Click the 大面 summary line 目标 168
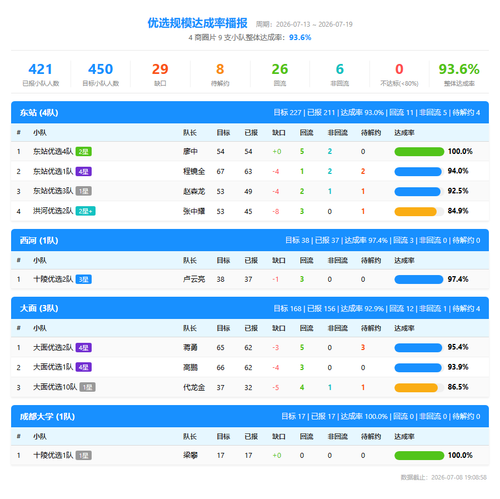The width and height of the screenshot is (500, 499). pos(287,309)
